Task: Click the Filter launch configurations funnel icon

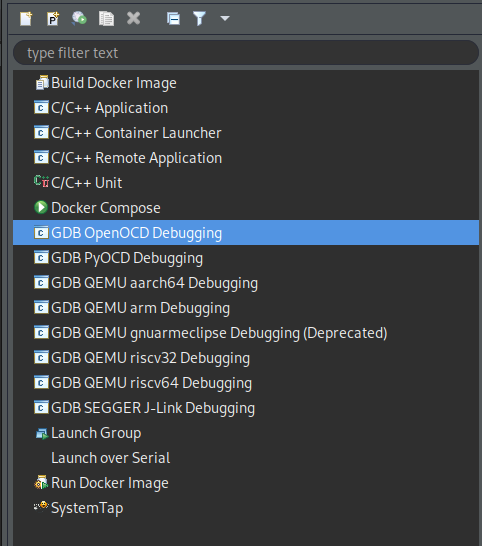Action: click(x=200, y=18)
